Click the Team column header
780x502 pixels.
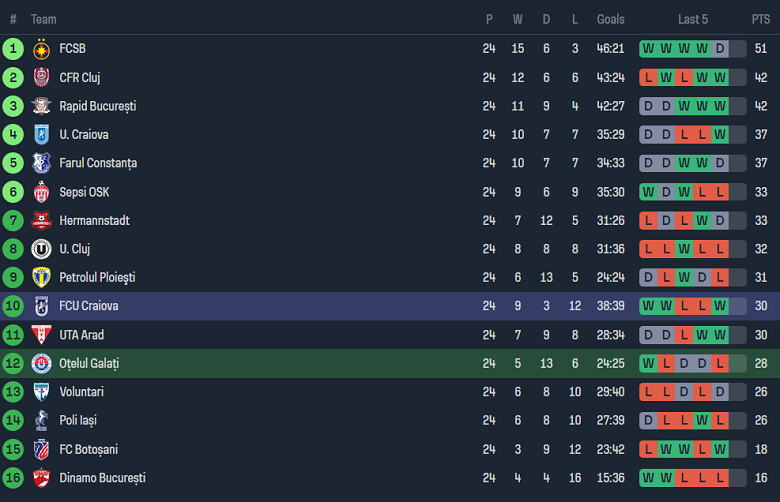[44, 19]
